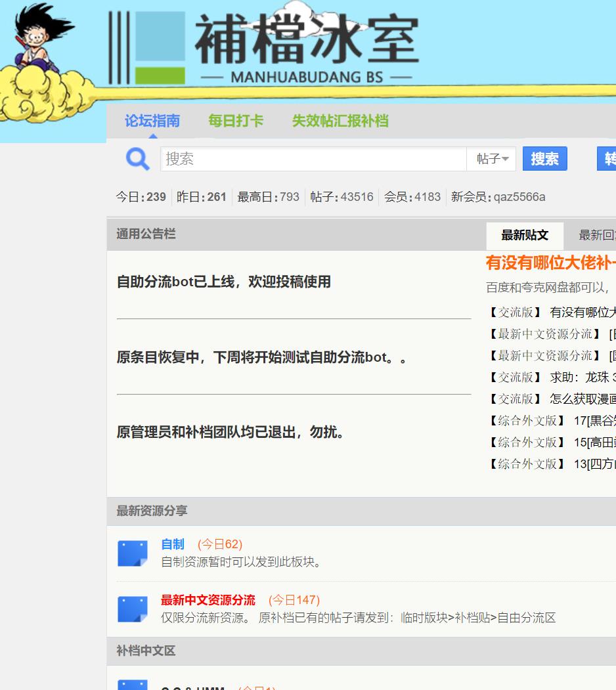Click the board icon beside G.G & HMM
The image size is (616, 690).
133,686
